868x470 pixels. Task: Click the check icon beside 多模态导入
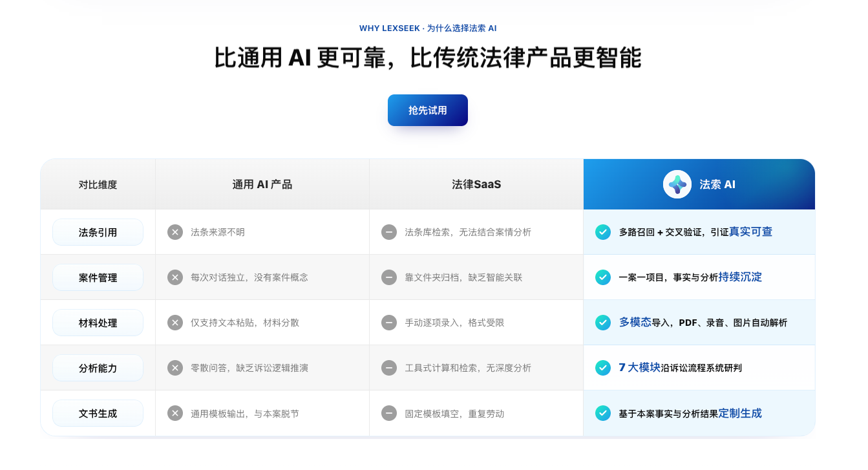[x=603, y=323]
